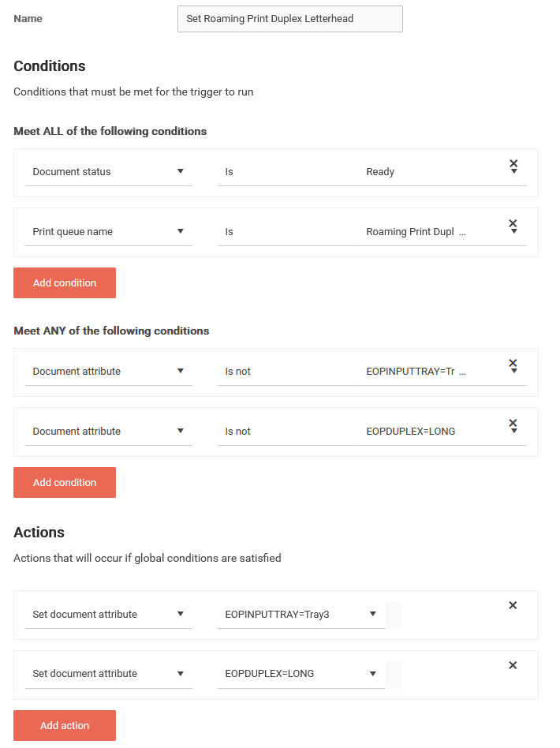
Task: Open the Print queue name field dropdown
Action: tap(108, 232)
